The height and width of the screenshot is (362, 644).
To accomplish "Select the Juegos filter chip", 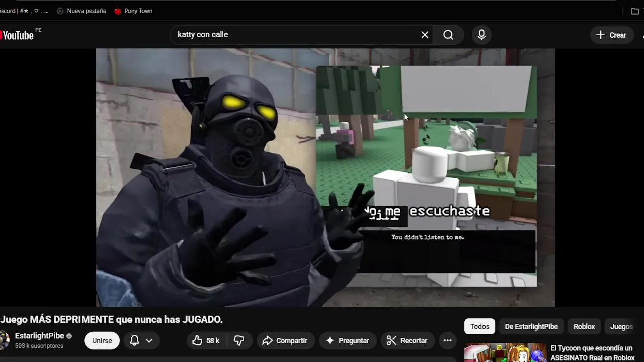I will [x=621, y=326].
